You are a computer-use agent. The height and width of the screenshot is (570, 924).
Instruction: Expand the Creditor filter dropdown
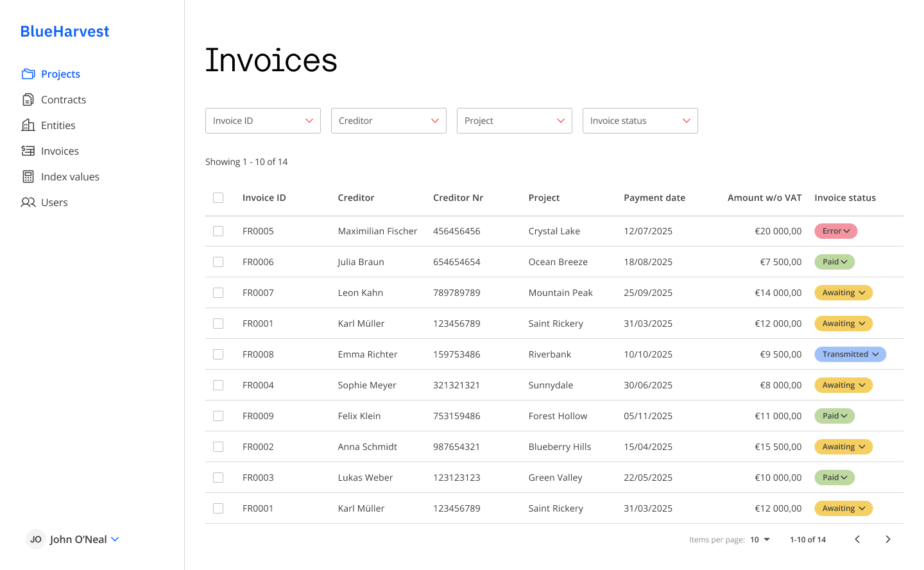point(389,121)
